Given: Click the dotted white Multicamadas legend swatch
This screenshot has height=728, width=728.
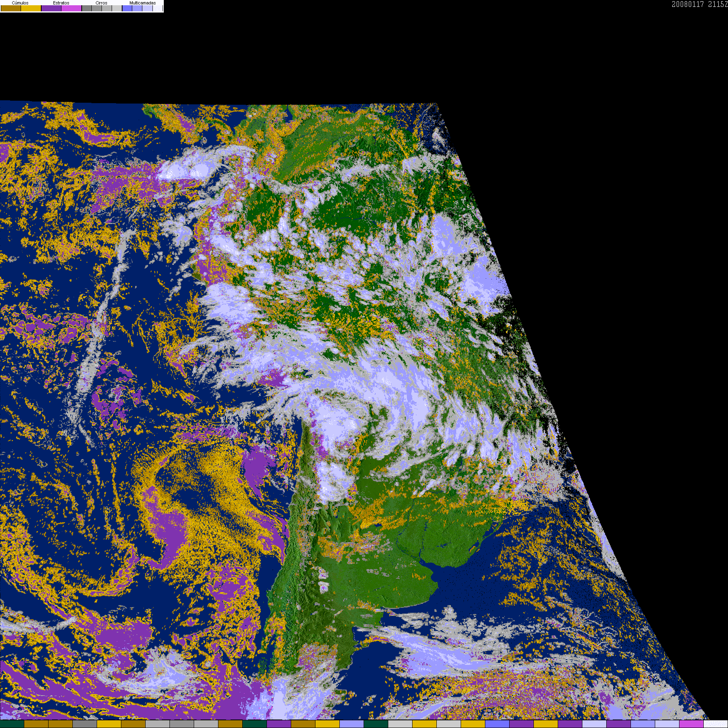Looking at the screenshot, I should tap(158, 8).
